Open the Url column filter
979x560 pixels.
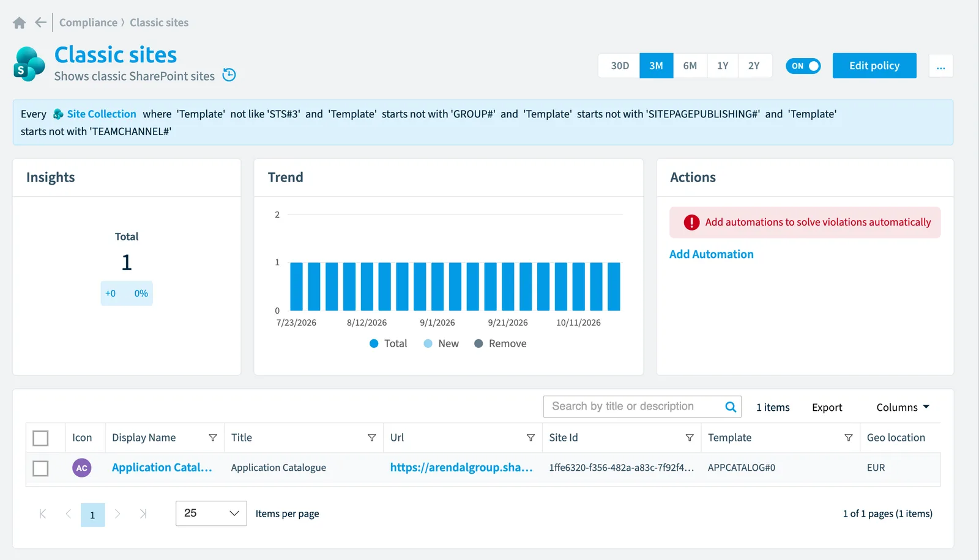click(530, 438)
